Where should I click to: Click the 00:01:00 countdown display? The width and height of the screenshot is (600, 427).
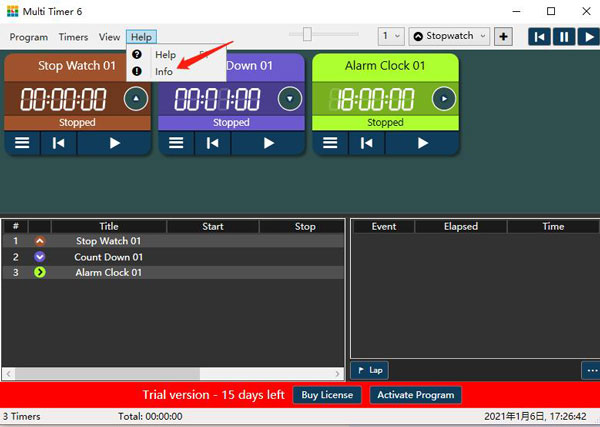pyautogui.click(x=217, y=99)
